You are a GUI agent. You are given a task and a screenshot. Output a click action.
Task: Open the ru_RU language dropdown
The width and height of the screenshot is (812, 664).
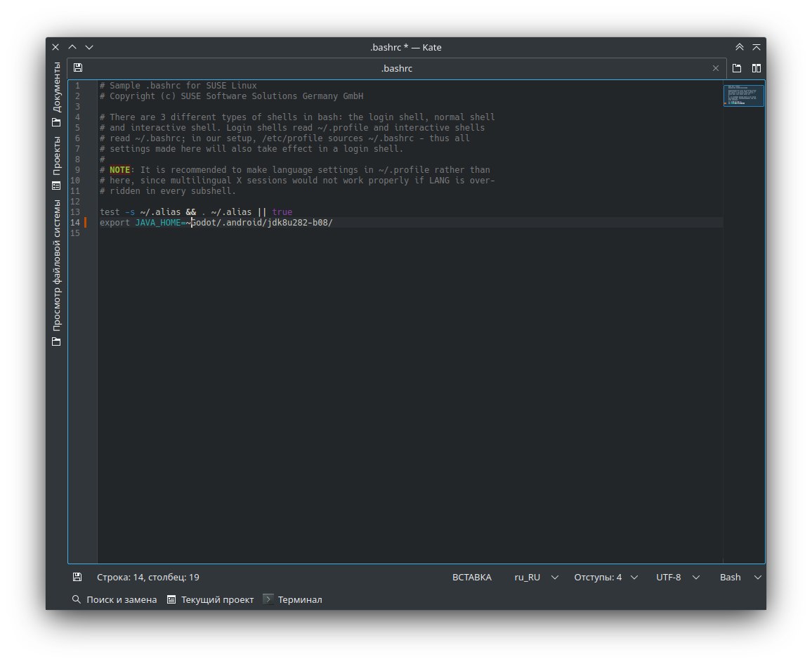click(536, 577)
